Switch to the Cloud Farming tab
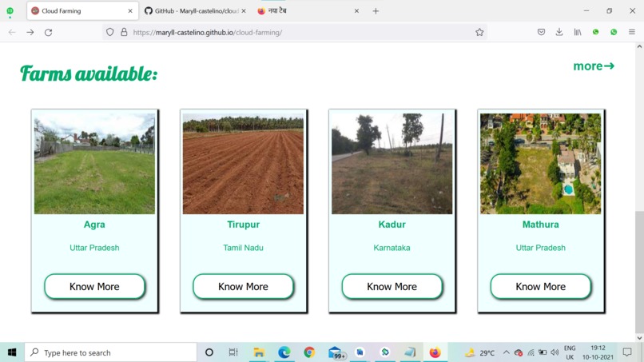 pos(82,11)
